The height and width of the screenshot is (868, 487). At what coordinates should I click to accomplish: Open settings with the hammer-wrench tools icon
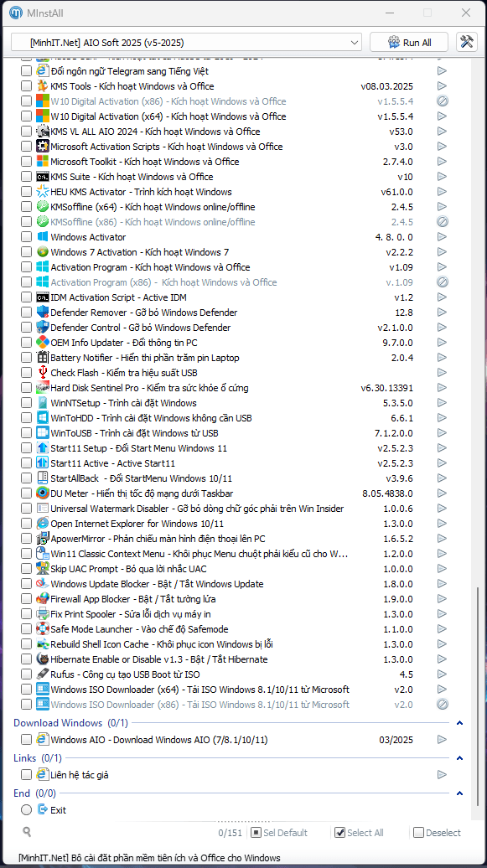click(x=467, y=42)
